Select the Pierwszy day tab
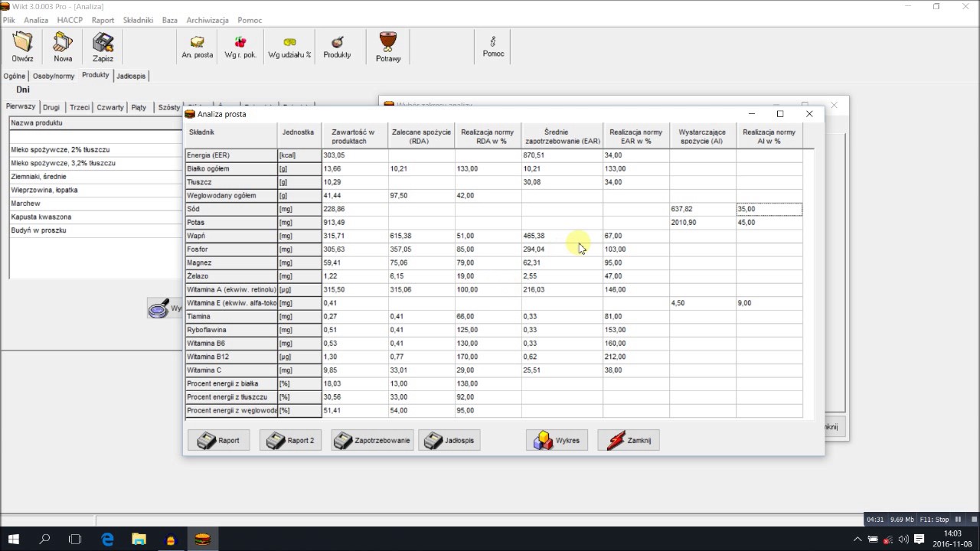This screenshot has height=551, width=980. [x=21, y=107]
